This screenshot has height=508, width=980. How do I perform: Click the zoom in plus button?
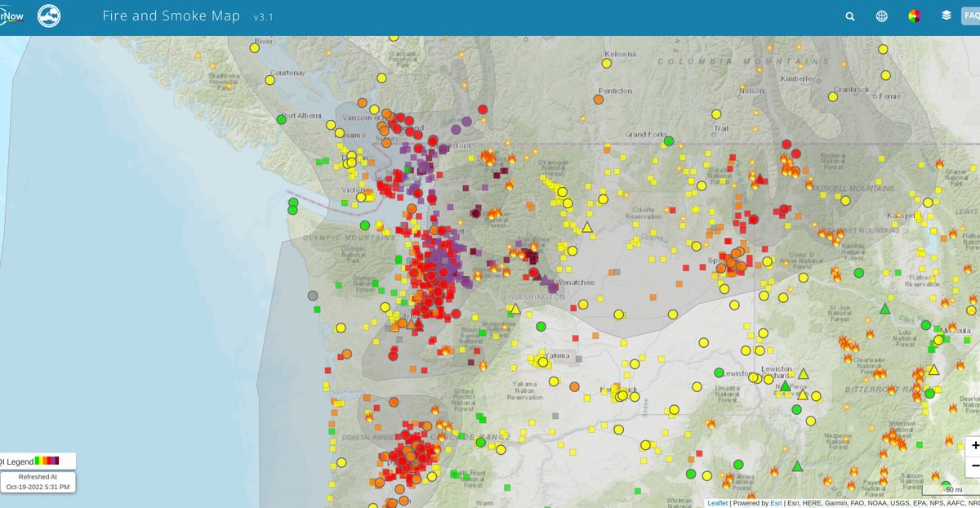tap(974, 445)
